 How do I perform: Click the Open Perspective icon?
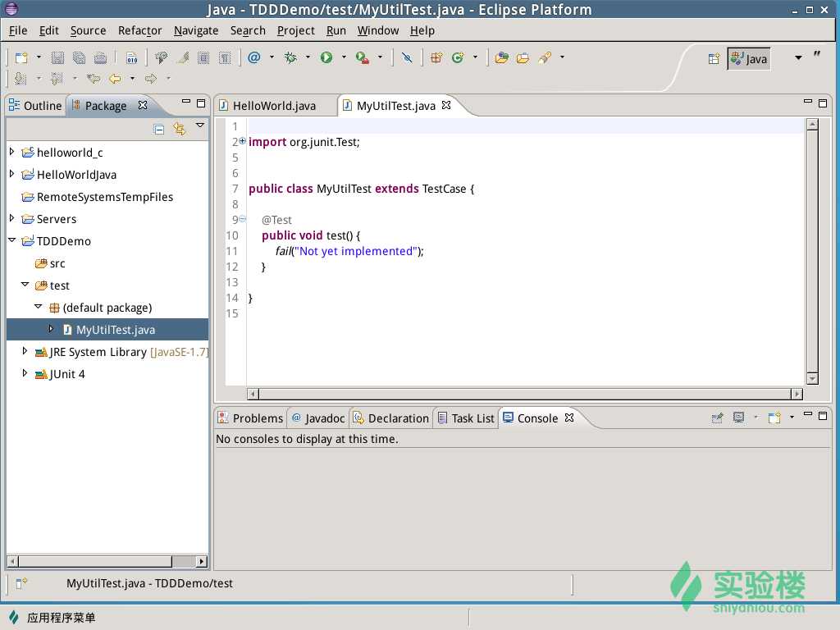click(x=714, y=59)
